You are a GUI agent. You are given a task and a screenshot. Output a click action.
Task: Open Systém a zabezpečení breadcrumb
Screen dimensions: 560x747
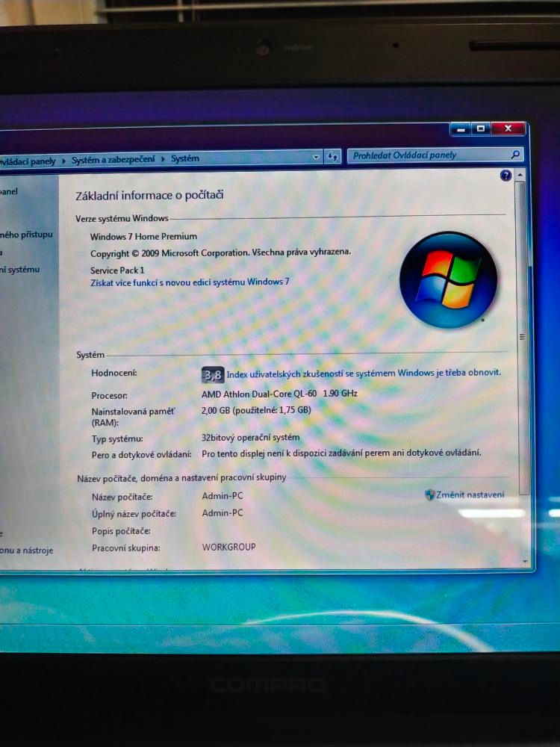click(x=113, y=160)
